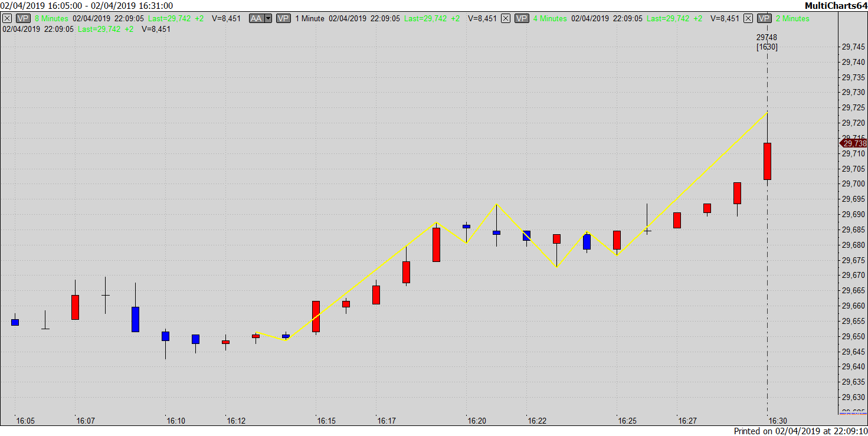Click the 29,700 level on price scale
Screen dimensions: 868x436
[853, 183]
